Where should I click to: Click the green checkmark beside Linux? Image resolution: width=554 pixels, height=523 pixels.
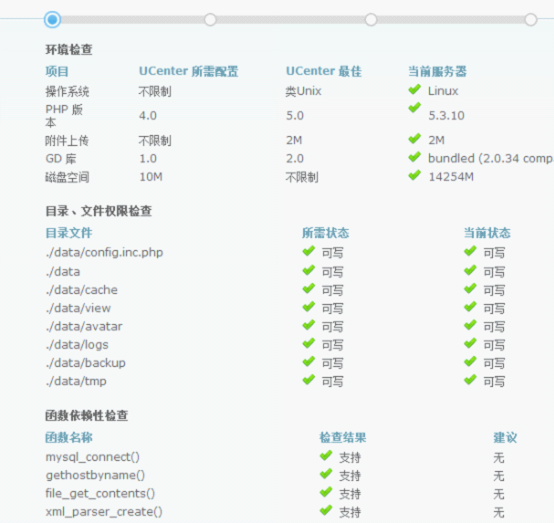click(414, 89)
